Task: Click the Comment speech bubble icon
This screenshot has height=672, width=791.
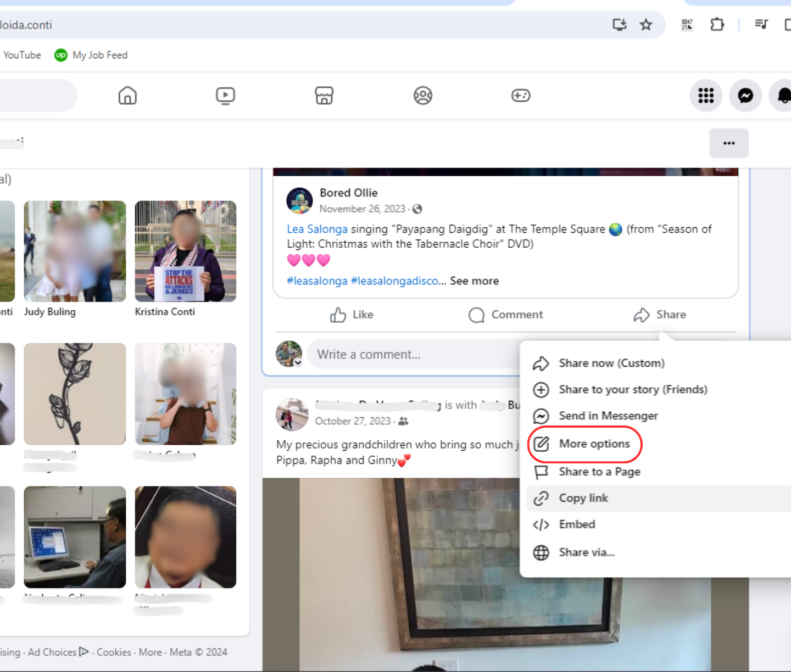Action: [x=476, y=315]
